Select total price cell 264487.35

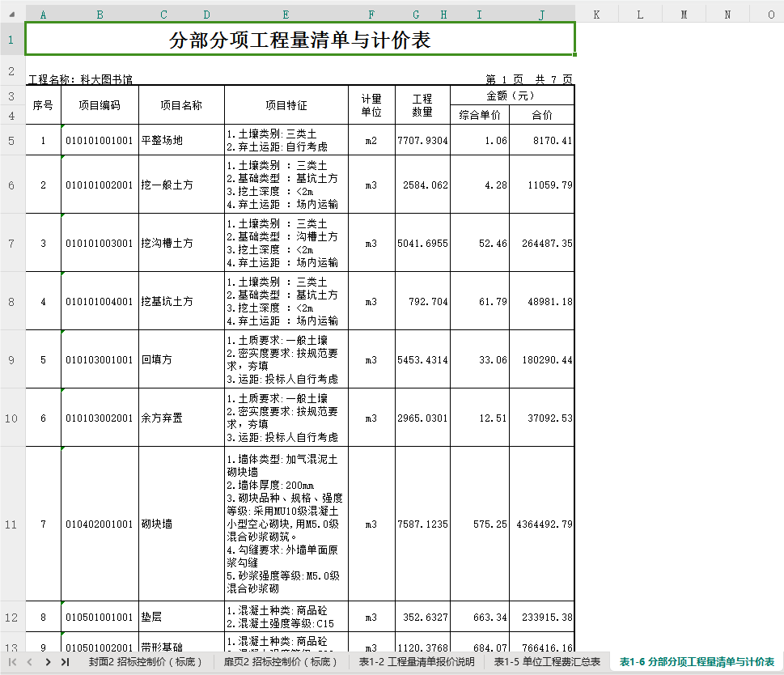pos(542,243)
